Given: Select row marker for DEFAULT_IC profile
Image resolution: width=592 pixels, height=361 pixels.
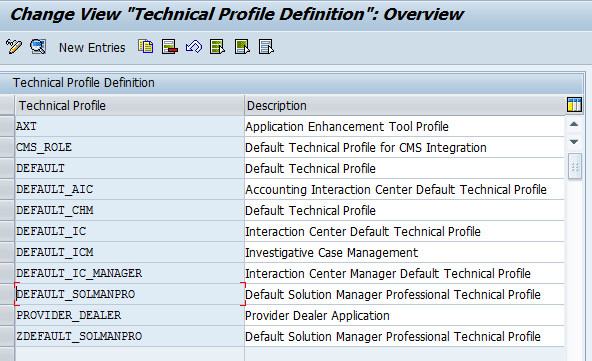Looking at the screenshot, I should 7,231.
